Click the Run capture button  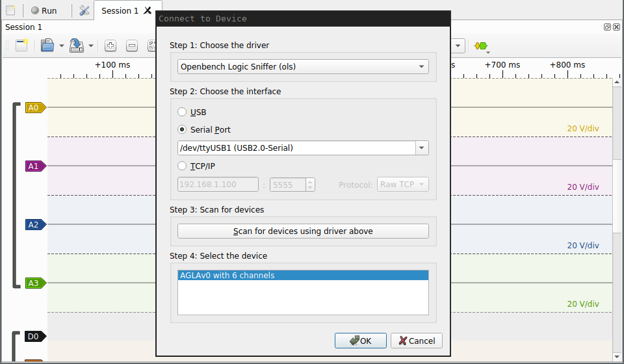pos(44,10)
